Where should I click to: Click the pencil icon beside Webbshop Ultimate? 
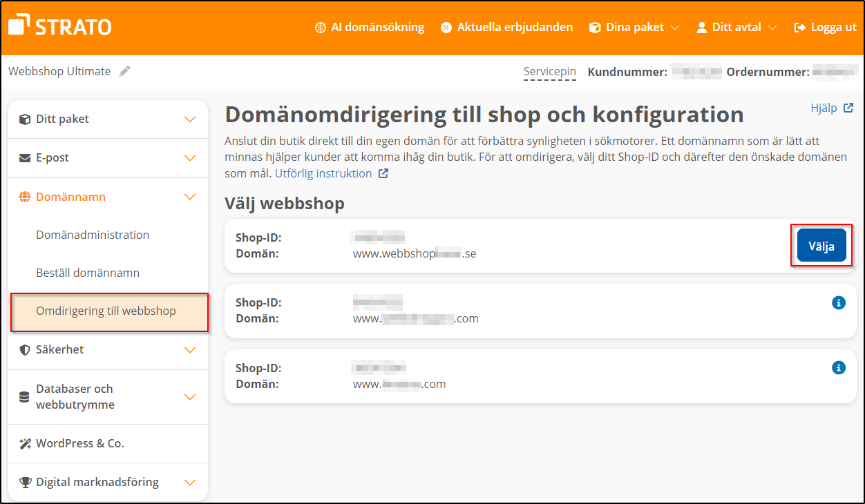click(x=124, y=70)
